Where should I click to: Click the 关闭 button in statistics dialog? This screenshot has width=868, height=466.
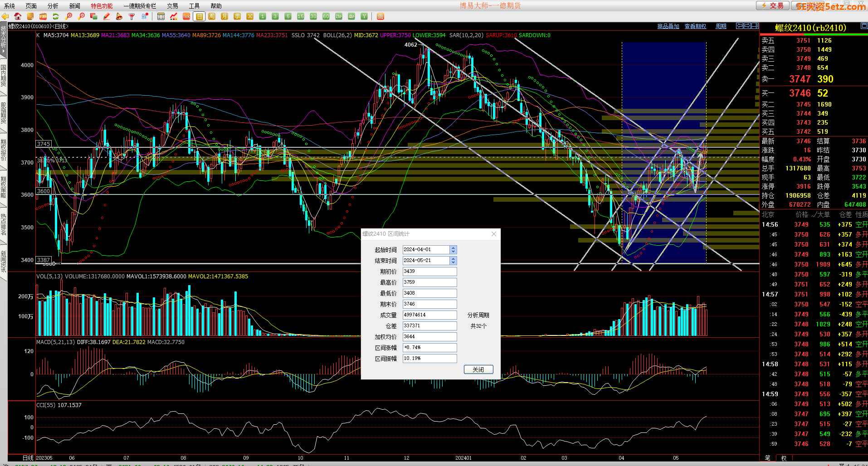478,369
